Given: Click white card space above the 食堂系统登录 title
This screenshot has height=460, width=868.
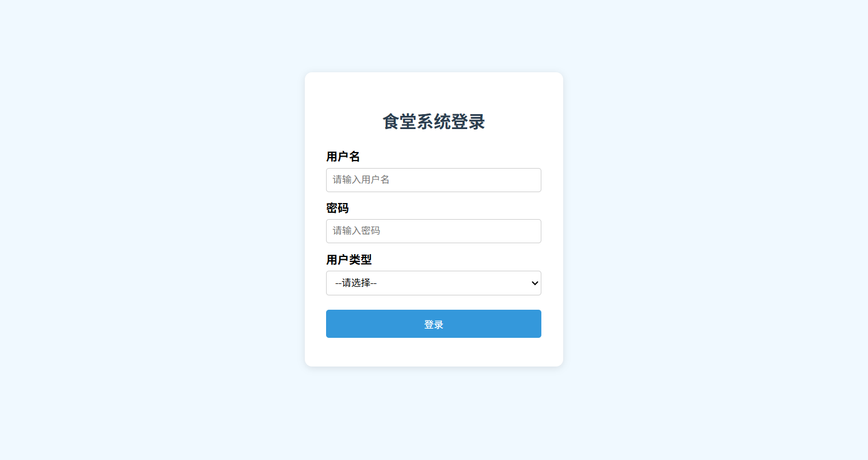Looking at the screenshot, I should [x=433, y=91].
